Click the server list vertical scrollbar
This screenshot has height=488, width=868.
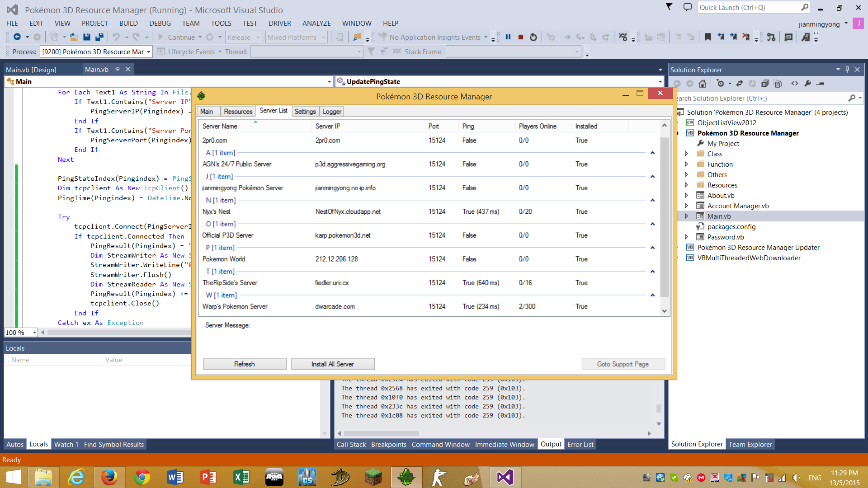tap(665, 218)
